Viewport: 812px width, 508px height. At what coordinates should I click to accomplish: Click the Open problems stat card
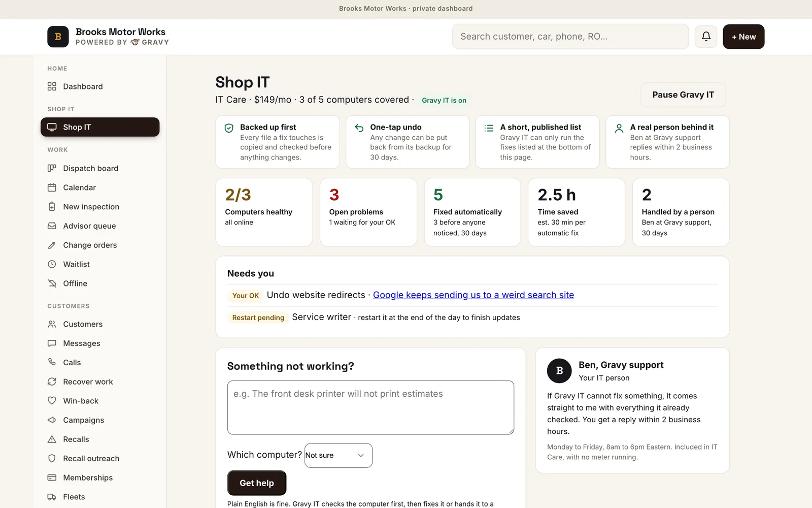pyautogui.click(x=368, y=212)
